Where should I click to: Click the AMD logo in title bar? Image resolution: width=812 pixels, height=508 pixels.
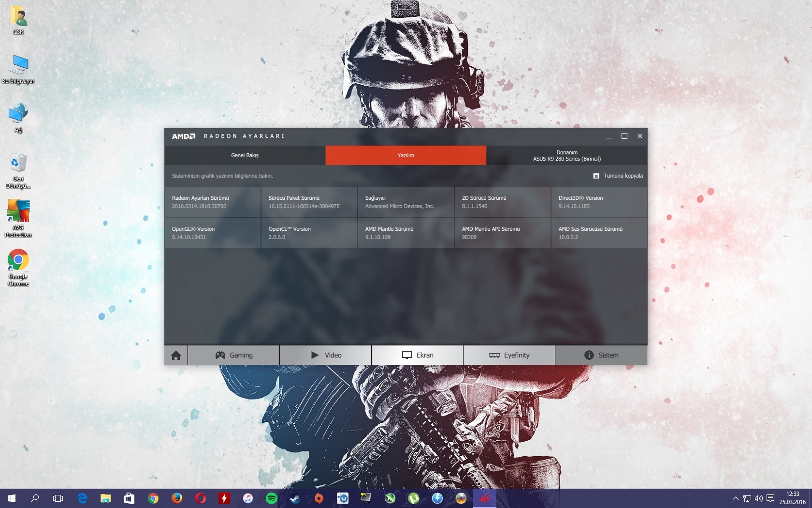[x=184, y=136]
